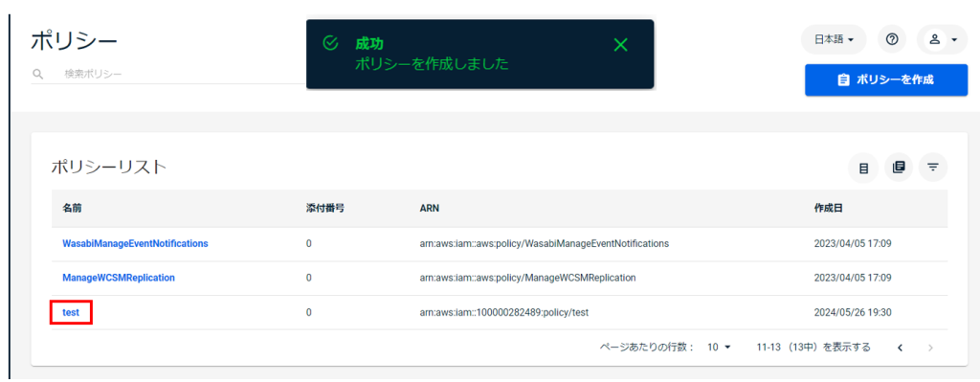This screenshot has height=382, width=980.
Task: Click the column library icon
Action: [898, 167]
